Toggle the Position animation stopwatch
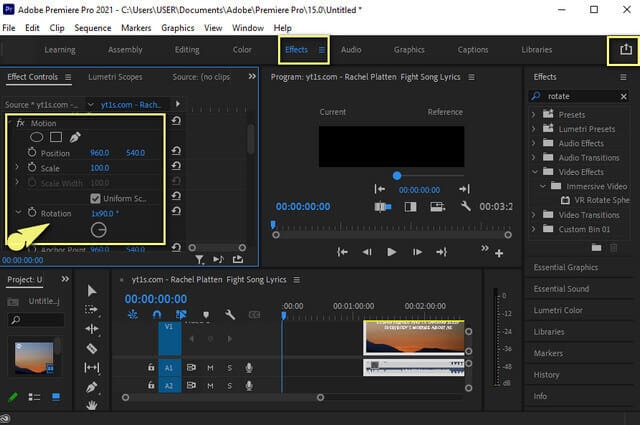Screen dimensions: 640x425 [32, 153]
